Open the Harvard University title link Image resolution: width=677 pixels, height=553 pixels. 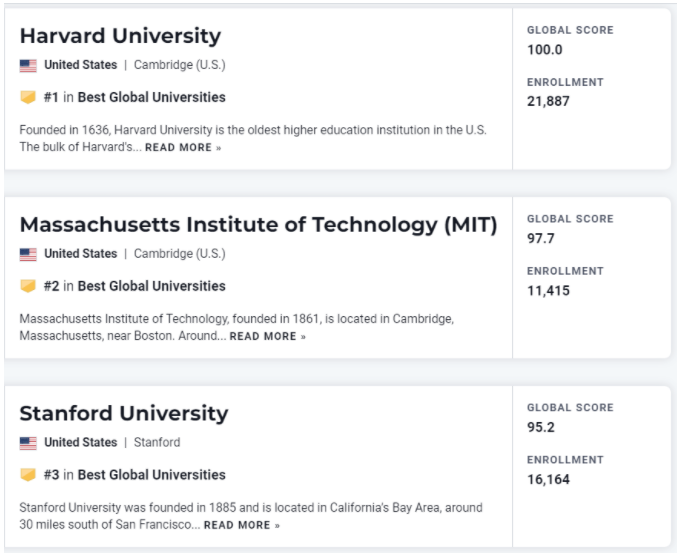120,36
